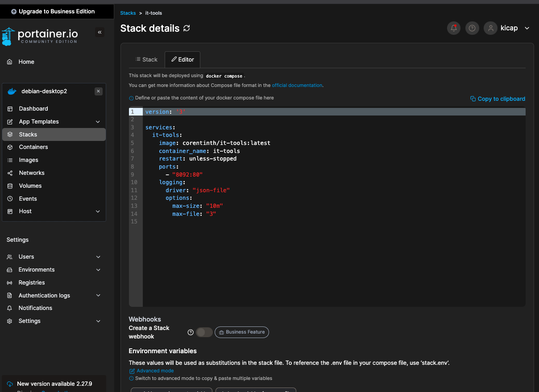
Task: Click the driver "json-file" value
Action: [x=211, y=190]
